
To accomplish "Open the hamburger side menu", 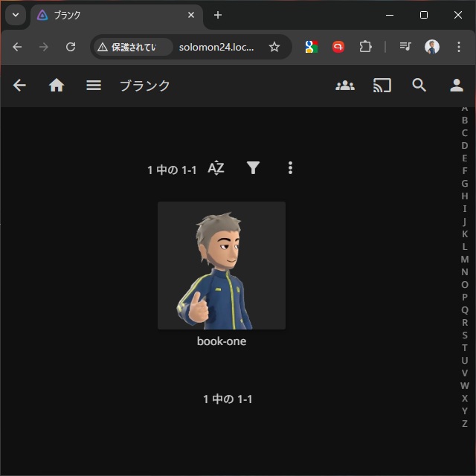I will pos(94,86).
